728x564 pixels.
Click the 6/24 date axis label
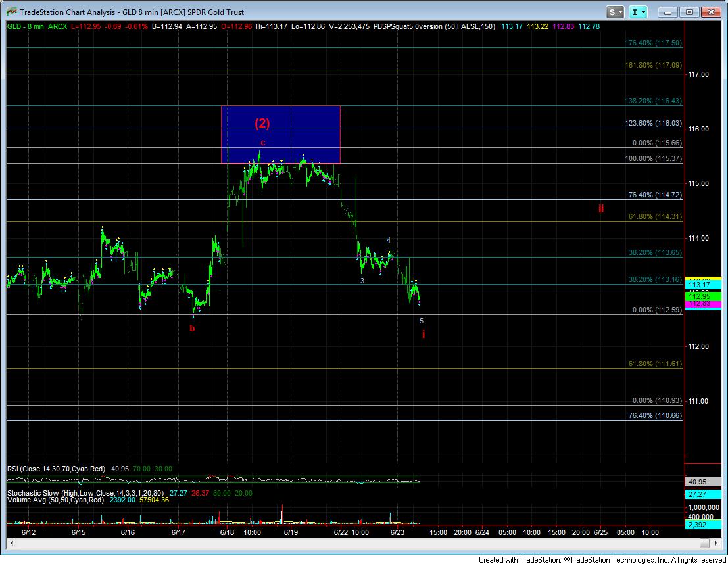tap(482, 532)
